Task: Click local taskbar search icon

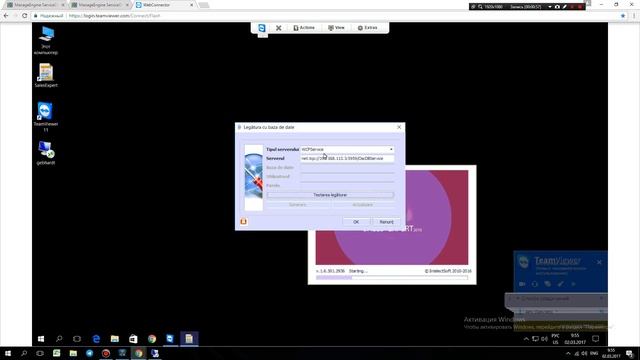Action: (x=24, y=353)
